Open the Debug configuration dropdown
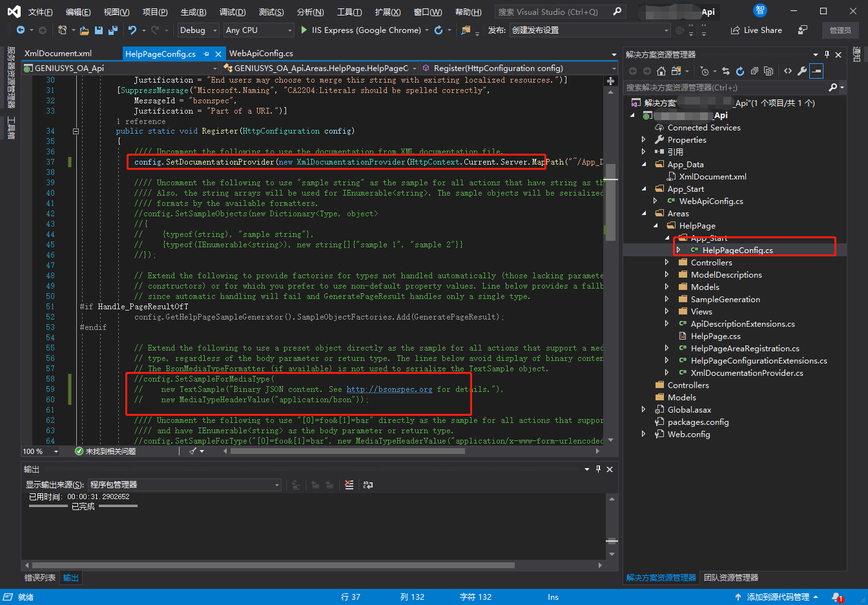868x605 pixels. pos(198,30)
